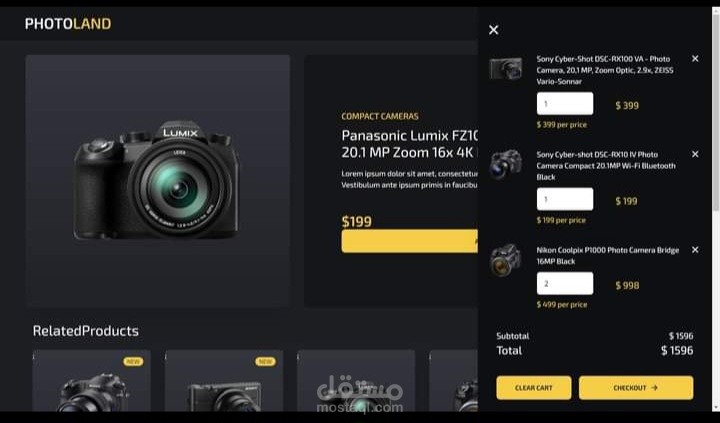Remove Sony DSC-RX10 IV from cart
The height and width of the screenshot is (423, 720).
pos(695,154)
